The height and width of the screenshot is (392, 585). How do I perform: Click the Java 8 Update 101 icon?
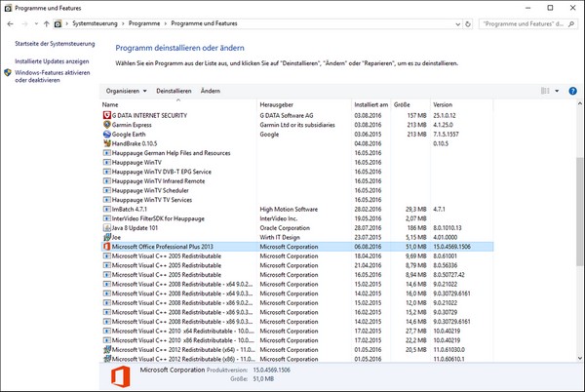(106, 227)
